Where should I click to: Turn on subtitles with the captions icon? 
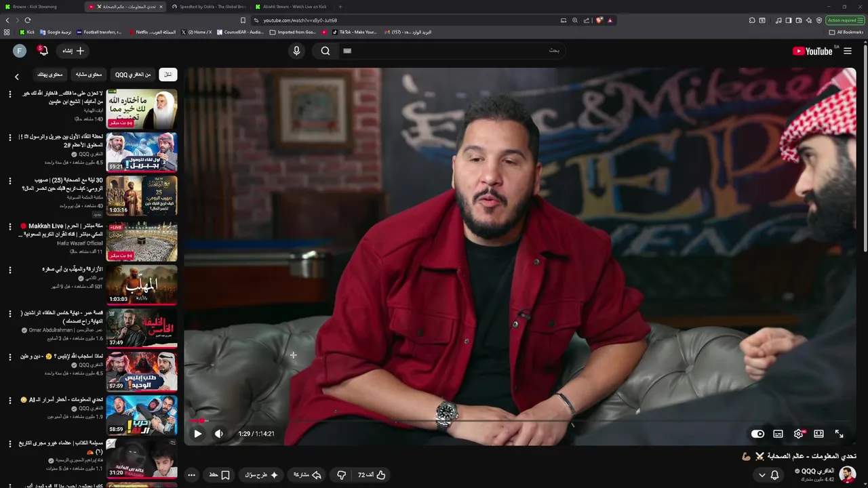pos(778,434)
